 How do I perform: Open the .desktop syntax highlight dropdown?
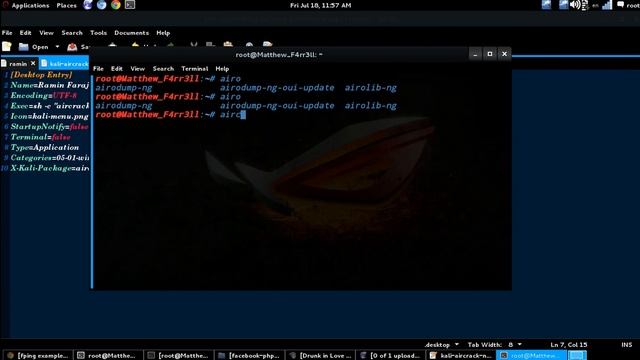pyautogui.click(x=442, y=344)
